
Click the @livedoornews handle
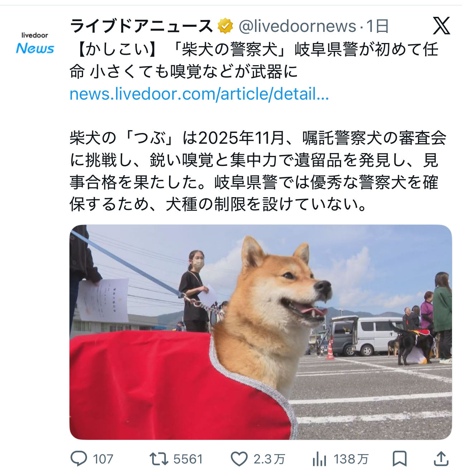(x=297, y=26)
